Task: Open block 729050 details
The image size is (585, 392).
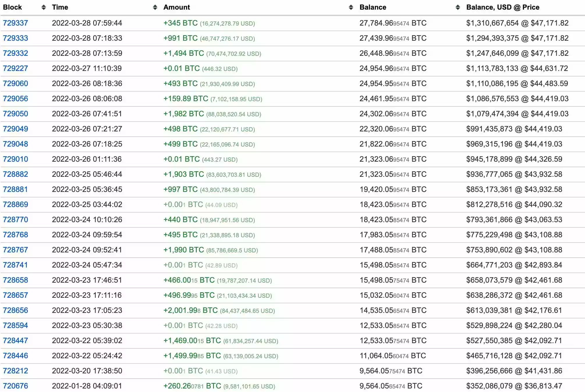Action: 15,114
